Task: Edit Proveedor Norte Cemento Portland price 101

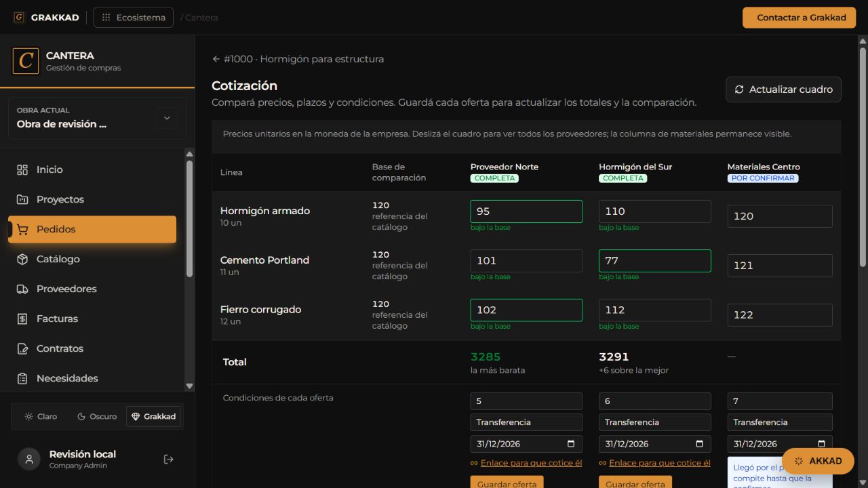Action: pos(526,261)
